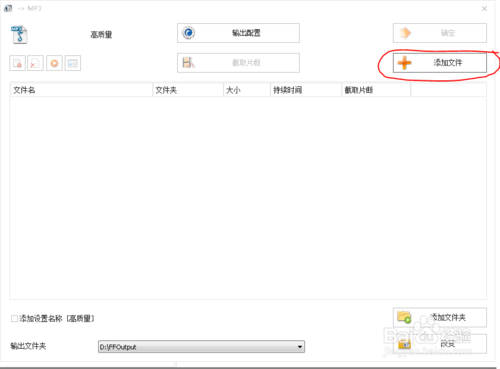Click the 添加文件夹 add folder button
The image size is (500, 369).
(x=440, y=317)
